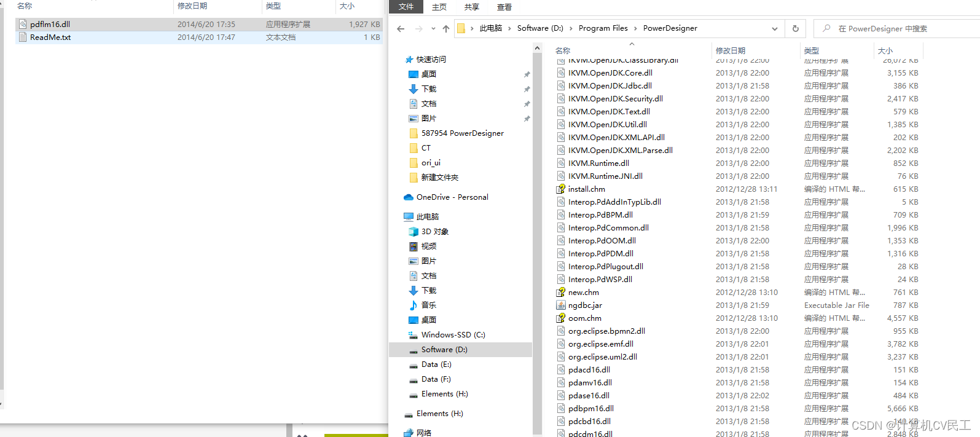Go back with the back arrow
The image size is (980, 437).
401,28
